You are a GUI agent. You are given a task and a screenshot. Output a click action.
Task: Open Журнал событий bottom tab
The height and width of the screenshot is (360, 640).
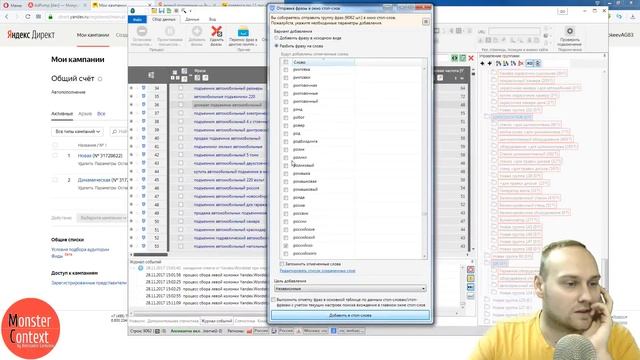[x=216, y=321]
